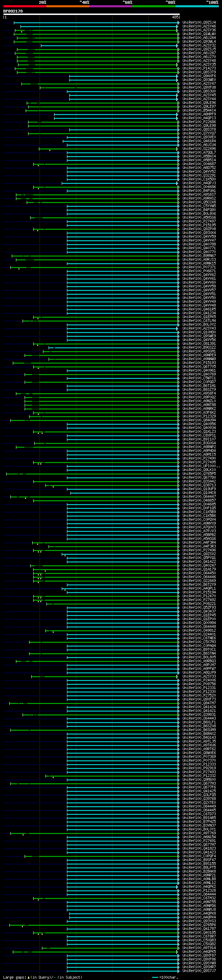Open hit UniRef100_A2SY46
The width and height of the screenshot is (222, 980).
(199, 26)
